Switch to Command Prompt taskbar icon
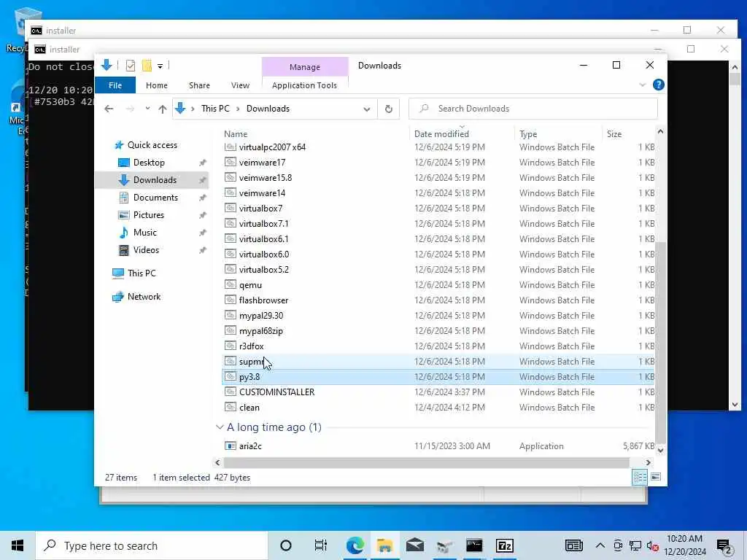747x560 pixels. pyautogui.click(x=474, y=545)
